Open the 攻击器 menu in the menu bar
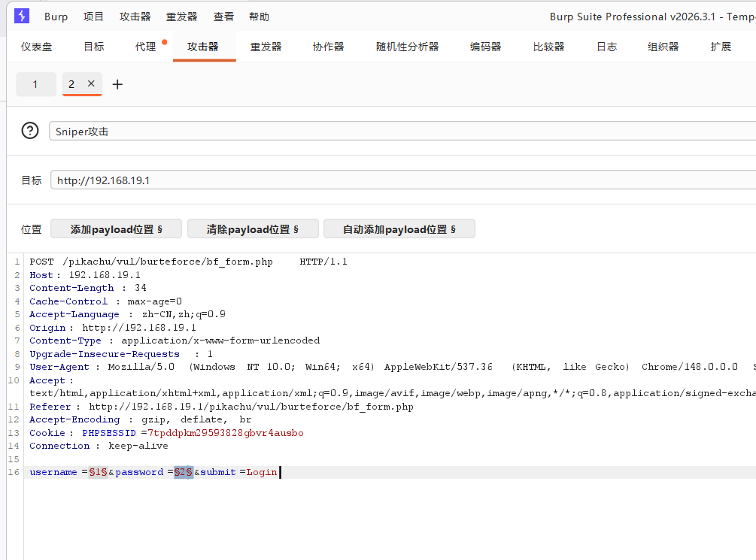This screenshot has height=560, width=756. 135,17
